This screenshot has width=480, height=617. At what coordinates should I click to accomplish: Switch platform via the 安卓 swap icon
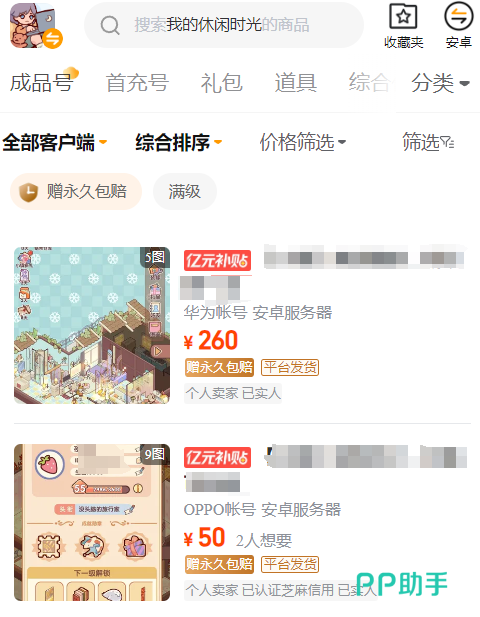(x=458, y=16)
